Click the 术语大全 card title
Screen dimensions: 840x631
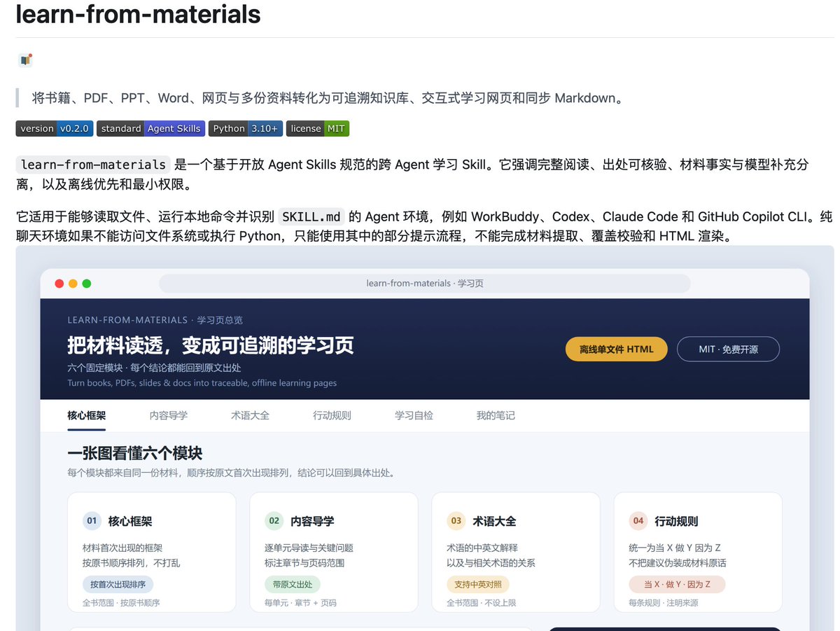point(494,521)
